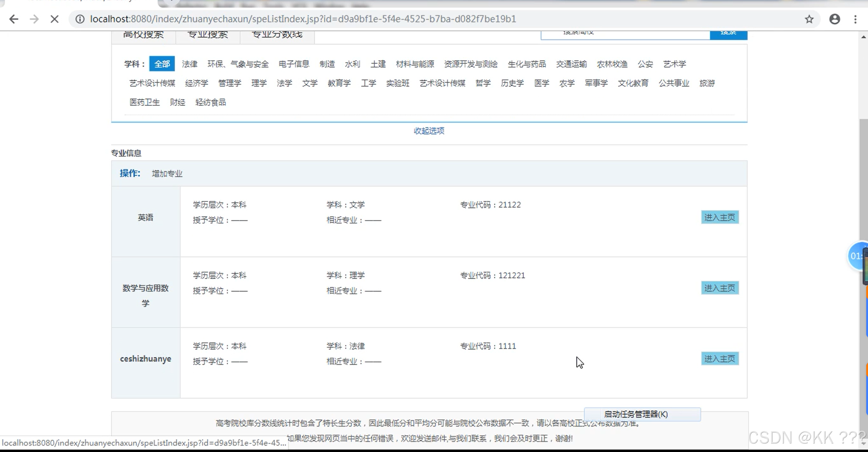Open the Chrome profile avatar
The image size is (868, 452).
(834, 19)
